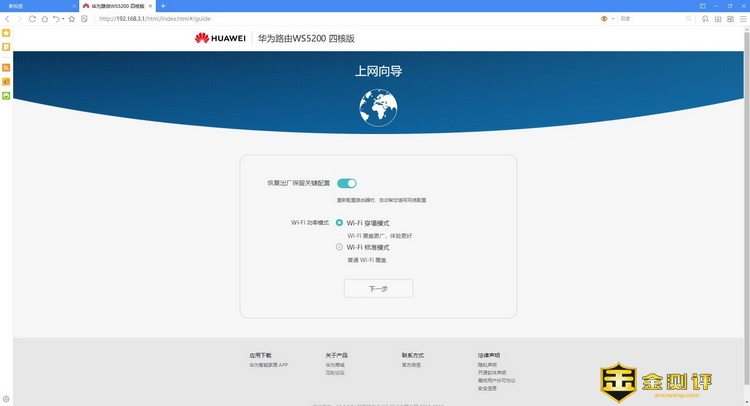Expand the undo history dropdown arrow
The width and height of the screenshot is (750, 406).
coord(63,18)
